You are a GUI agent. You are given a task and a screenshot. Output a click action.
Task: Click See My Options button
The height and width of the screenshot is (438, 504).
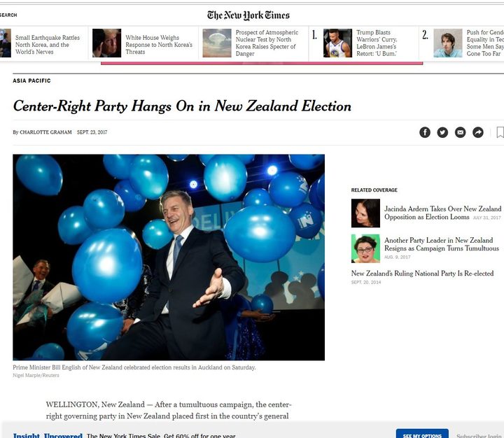pos(422,434)
